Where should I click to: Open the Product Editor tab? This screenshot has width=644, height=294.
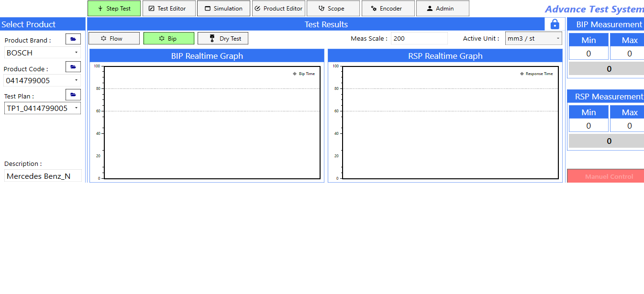[278, 9]
